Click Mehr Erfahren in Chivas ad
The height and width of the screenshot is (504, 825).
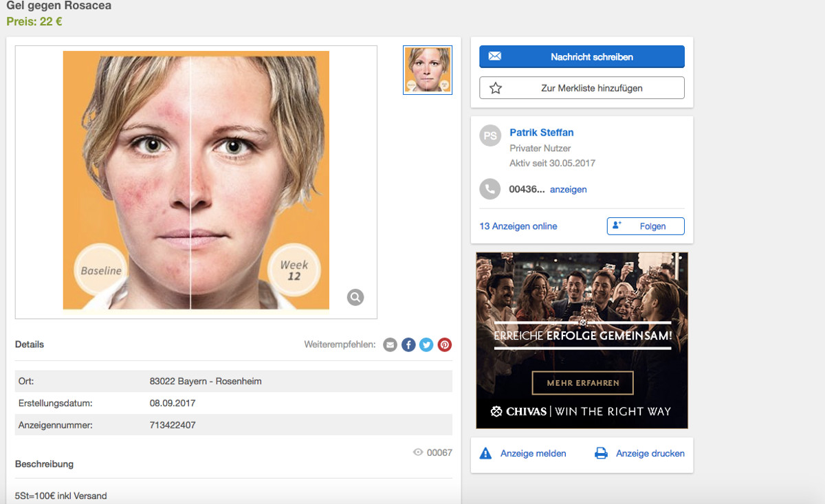(582, 383)
